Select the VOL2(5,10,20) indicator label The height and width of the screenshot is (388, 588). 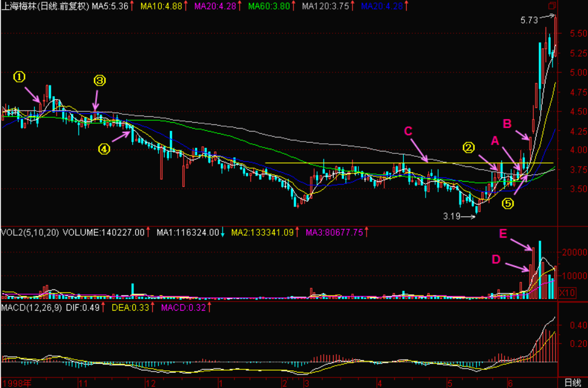(x=31, y=232)
